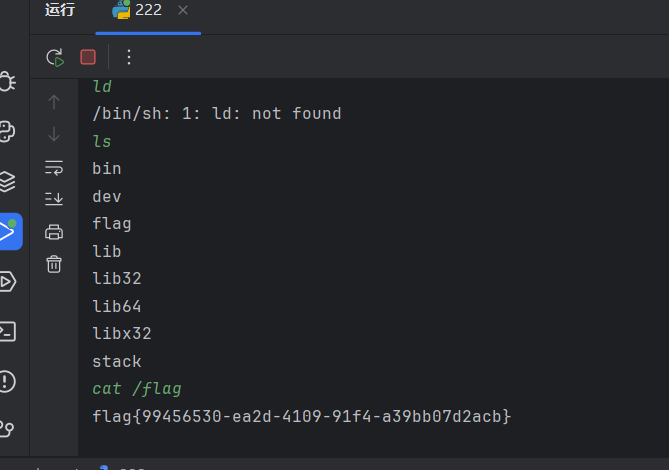Rerun the 222 script
Viewport: 669px width, 470px height.
pos(55,58)
